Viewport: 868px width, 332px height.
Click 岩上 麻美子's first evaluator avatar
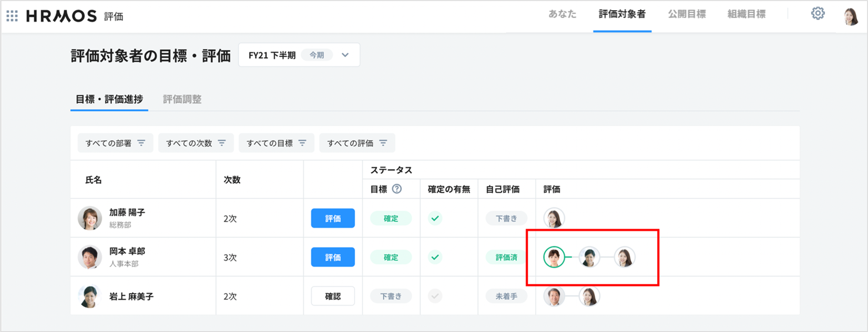554,297
